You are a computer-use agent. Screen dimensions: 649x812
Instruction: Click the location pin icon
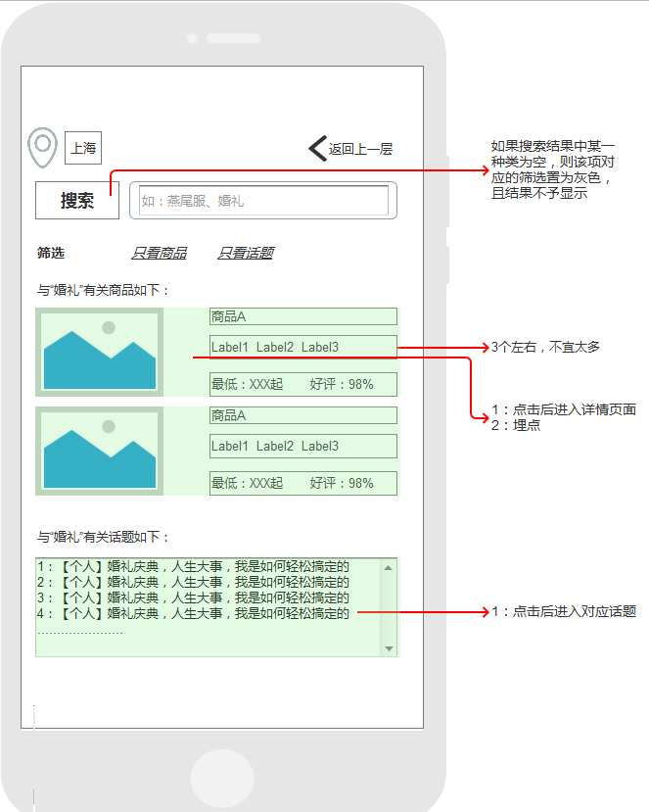pyautogui.click(x=41, y=148)
